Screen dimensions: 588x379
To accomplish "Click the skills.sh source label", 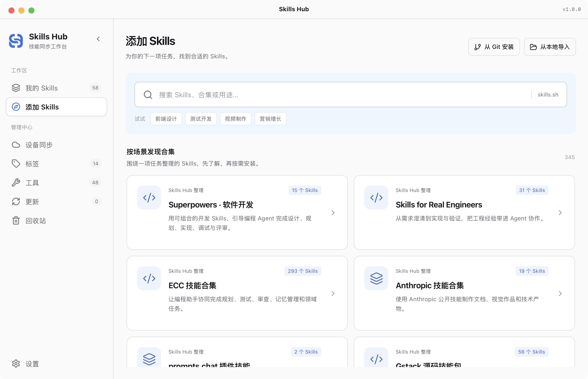I will click(x=548, y=95).
